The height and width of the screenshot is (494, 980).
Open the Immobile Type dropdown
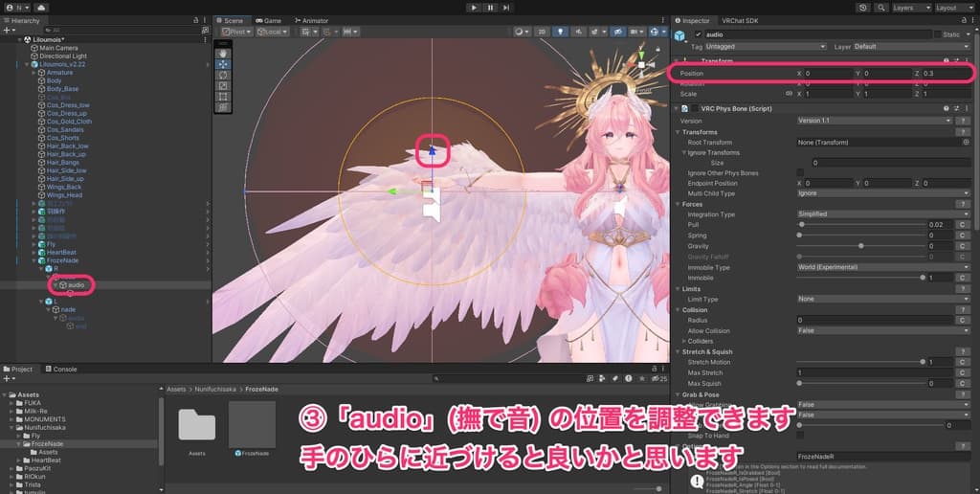coord(883,267)
